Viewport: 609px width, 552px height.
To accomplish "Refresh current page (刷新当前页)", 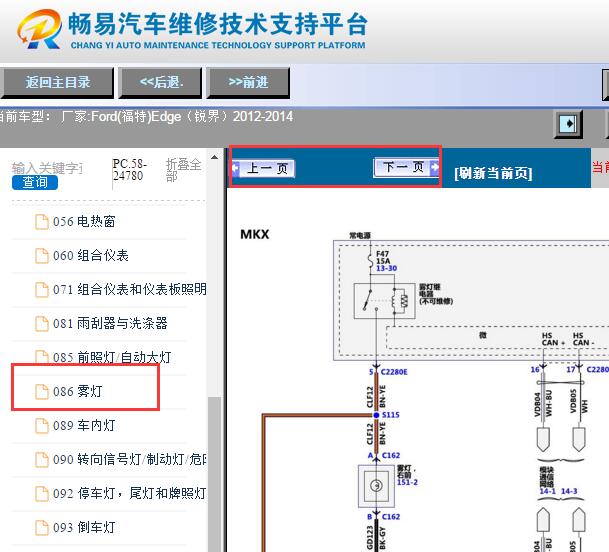I will (x=493, y=173).
